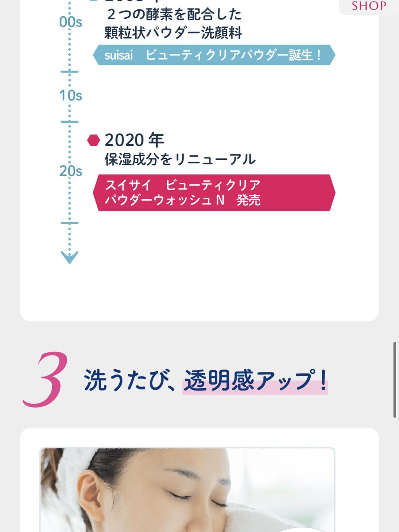
Task: Click the highlighted 透明感アップ! phrase
Action: [x=255, y=381]
